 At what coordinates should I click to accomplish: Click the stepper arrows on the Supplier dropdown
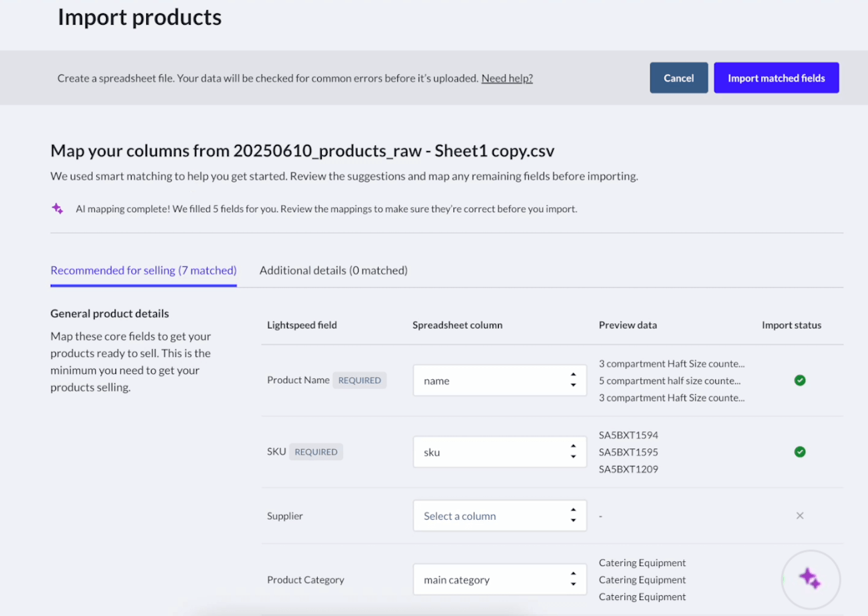[573, 515]
